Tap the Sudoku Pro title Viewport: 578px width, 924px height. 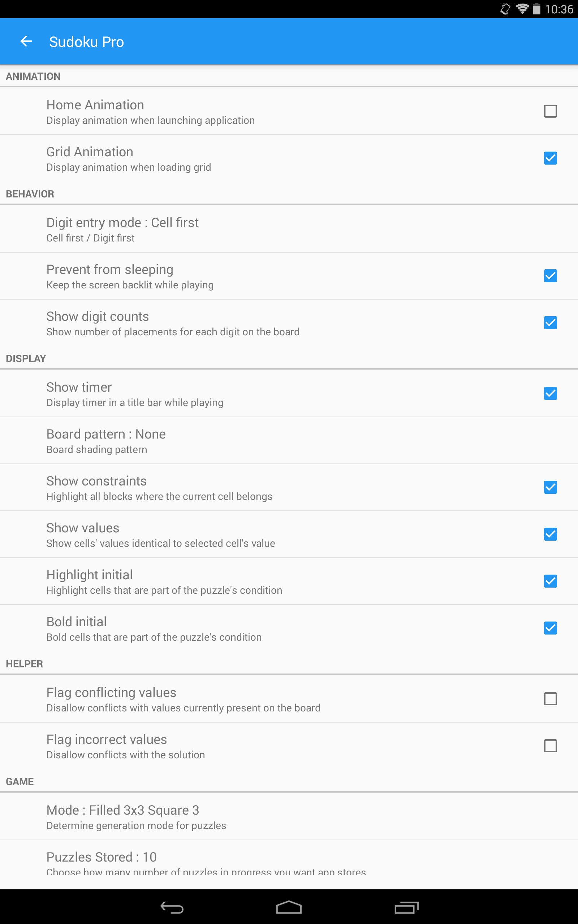86,42
